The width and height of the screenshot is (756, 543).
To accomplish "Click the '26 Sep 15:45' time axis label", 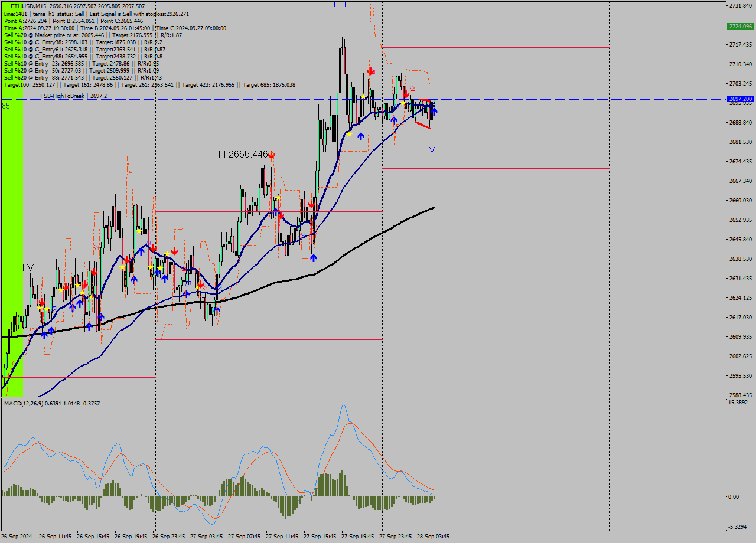I will [x=93, y=537].
